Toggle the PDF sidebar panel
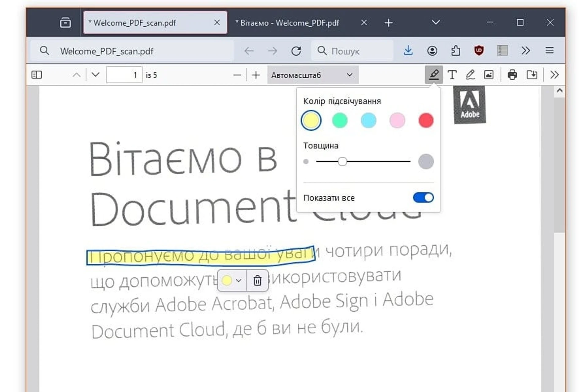 point(37,75)
